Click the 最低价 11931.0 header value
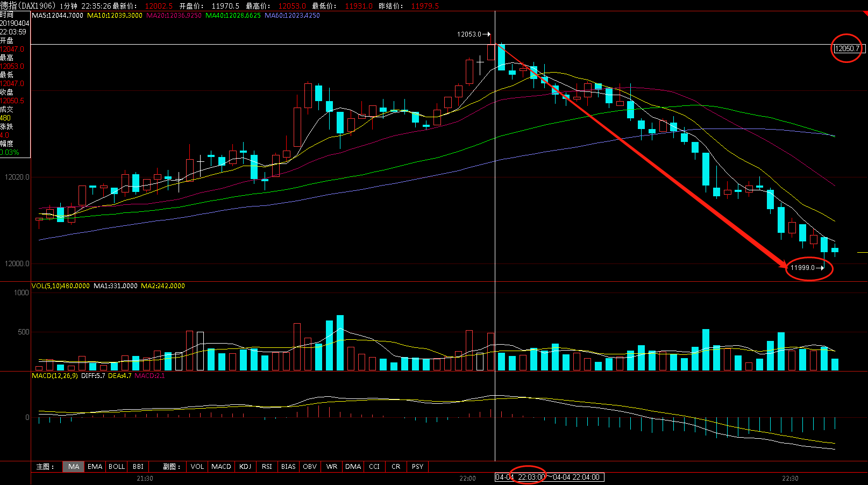 point(359,6)
